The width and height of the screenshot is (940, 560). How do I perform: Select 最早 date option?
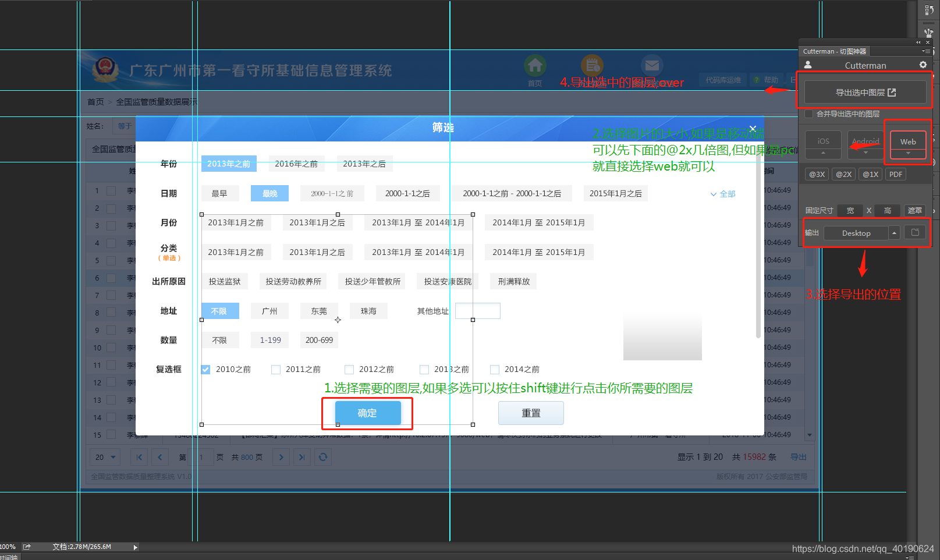coord(219,193)
